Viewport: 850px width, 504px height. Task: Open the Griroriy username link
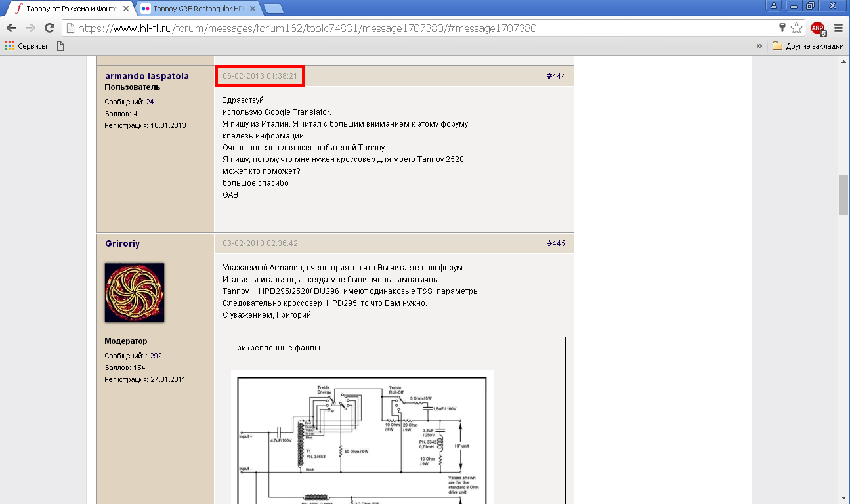[x=122, y=243]
